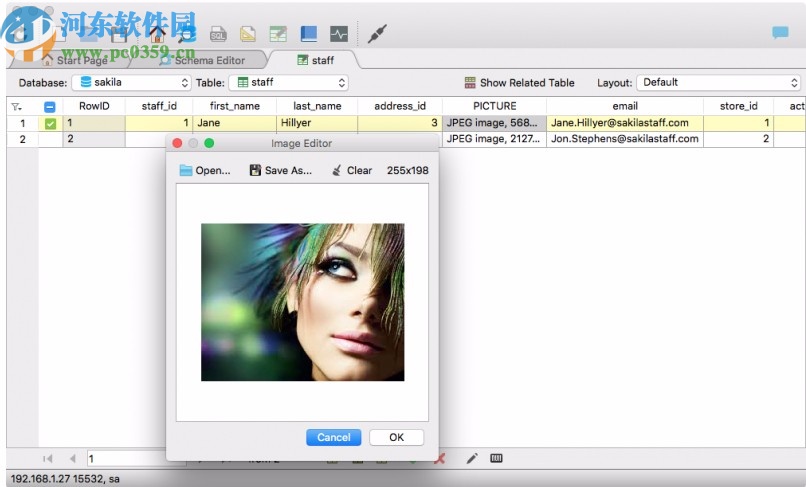Select the staff tab

click(x=315, y=60)
